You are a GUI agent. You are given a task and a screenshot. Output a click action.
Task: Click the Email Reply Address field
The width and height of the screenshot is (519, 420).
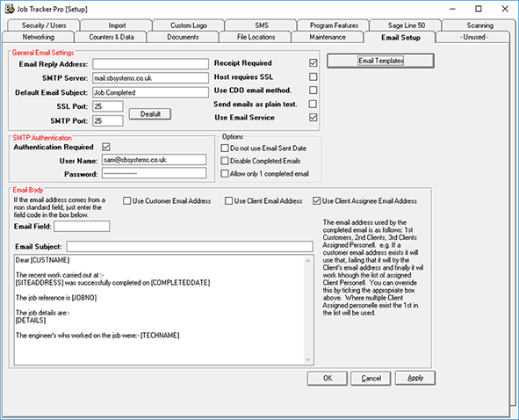pyautogui.click(x=150, y=64)
